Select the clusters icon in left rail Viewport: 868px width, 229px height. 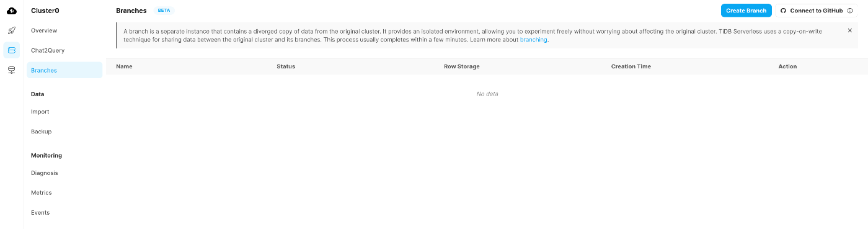click(11, 50)
